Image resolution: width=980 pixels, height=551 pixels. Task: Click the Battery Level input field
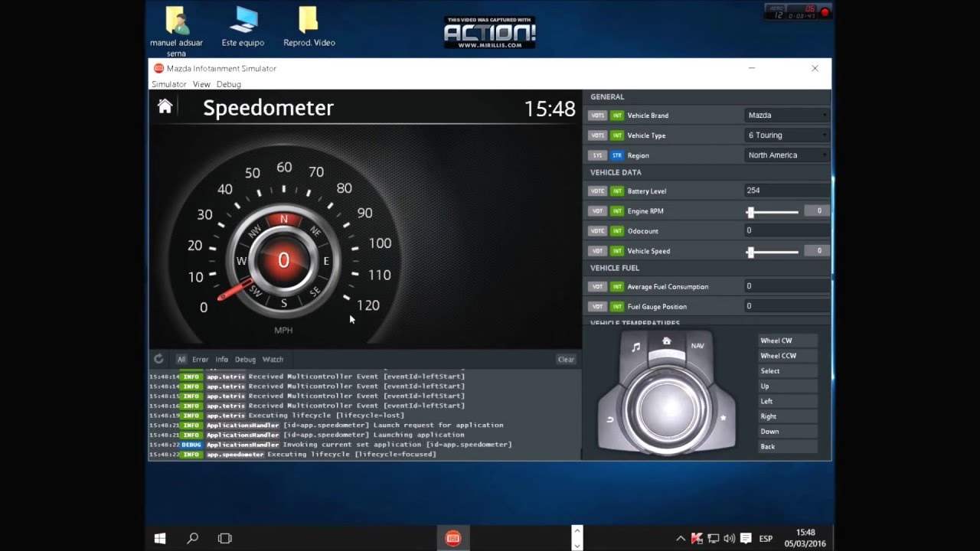787,190
